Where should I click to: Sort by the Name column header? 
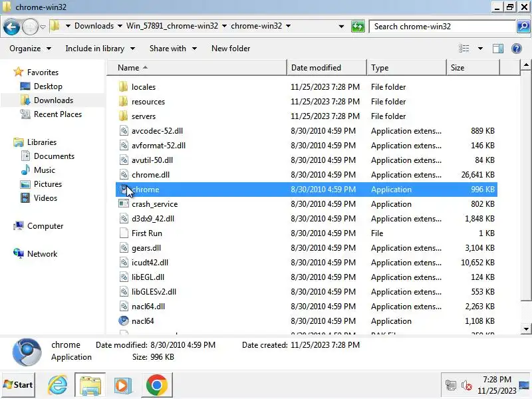[197, 68]
